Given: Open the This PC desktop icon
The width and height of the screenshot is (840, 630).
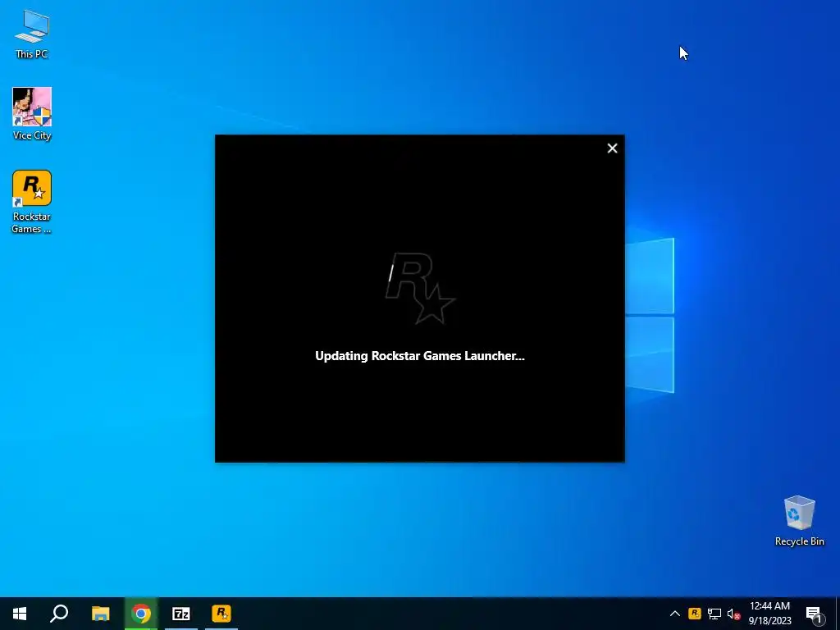Looking at the screenshot, I should point(32,34).
